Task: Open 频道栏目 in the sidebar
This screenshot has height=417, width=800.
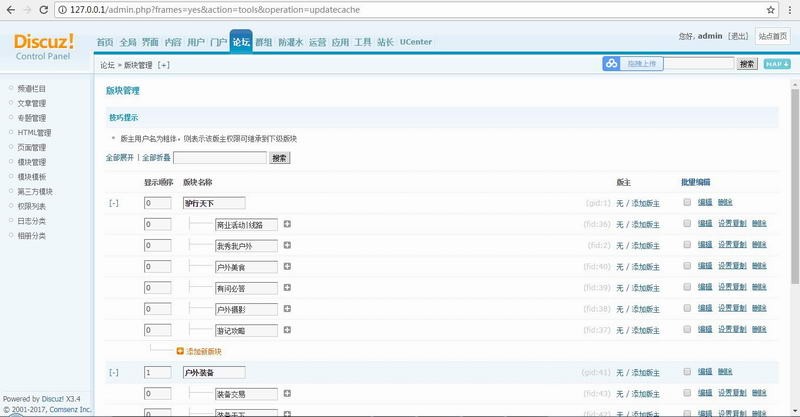Action: click(32, 88)
